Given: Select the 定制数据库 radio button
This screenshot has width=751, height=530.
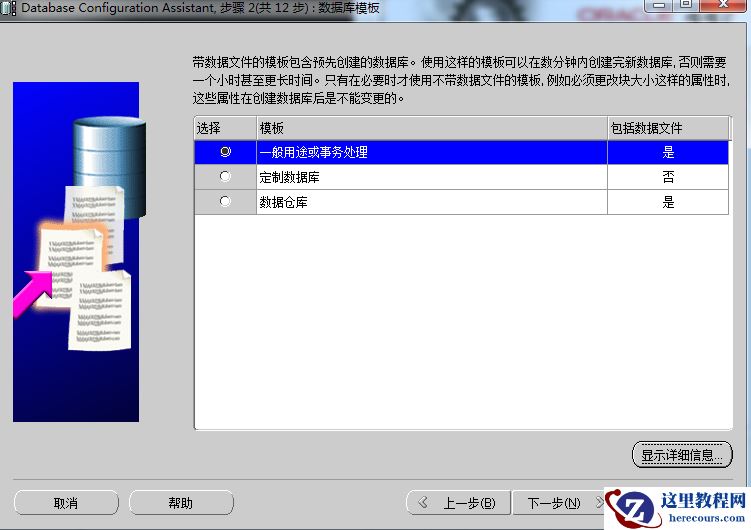Looking at the screenshot, I should (x=225, y=177).
